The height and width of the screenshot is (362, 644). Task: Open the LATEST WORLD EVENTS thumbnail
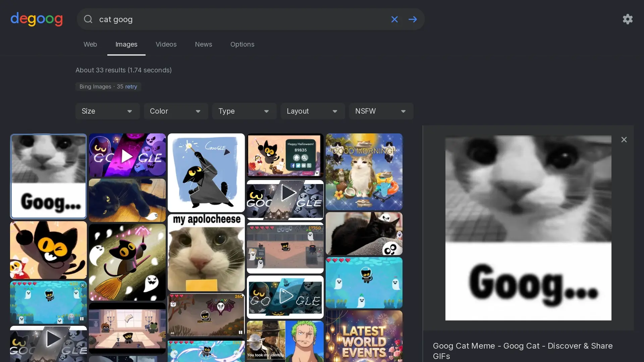[364, 336]
